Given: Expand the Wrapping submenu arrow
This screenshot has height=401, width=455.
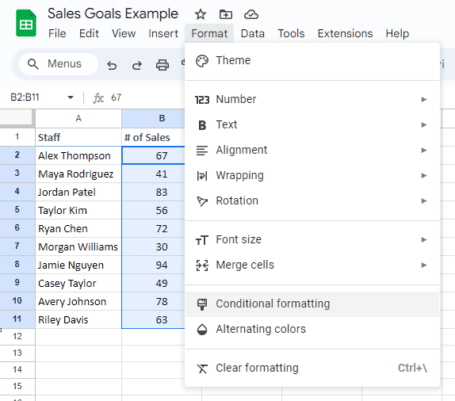Looking at the screenshot, I should coord(424,175).
